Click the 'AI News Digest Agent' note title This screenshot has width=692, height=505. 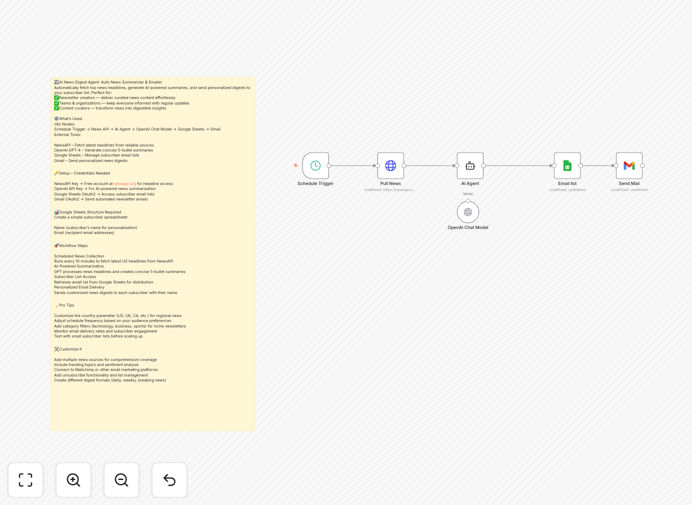[108, 82]
